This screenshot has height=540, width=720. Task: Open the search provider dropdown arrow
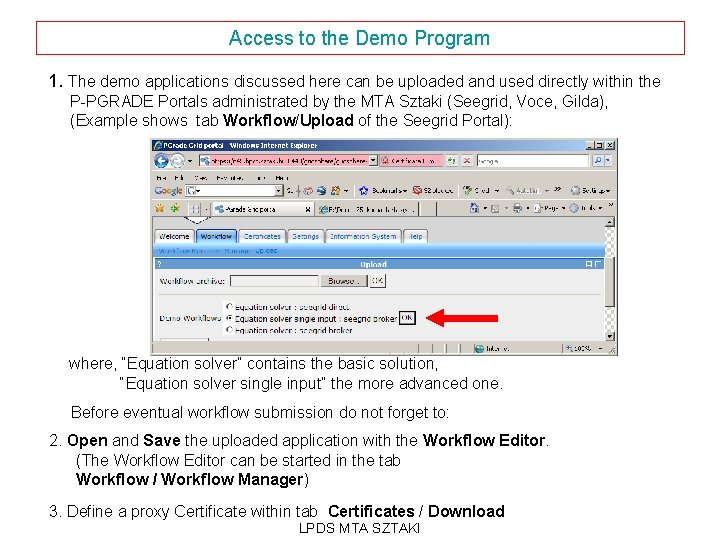tap(608, 161)
